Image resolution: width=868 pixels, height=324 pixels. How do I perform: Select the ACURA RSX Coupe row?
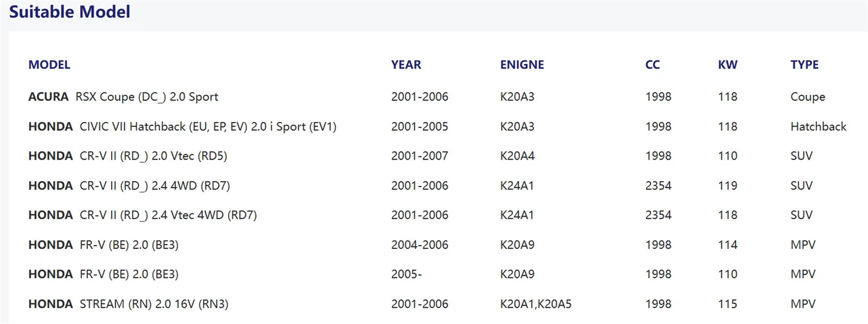pyautogui.click(x=123, y=97)
